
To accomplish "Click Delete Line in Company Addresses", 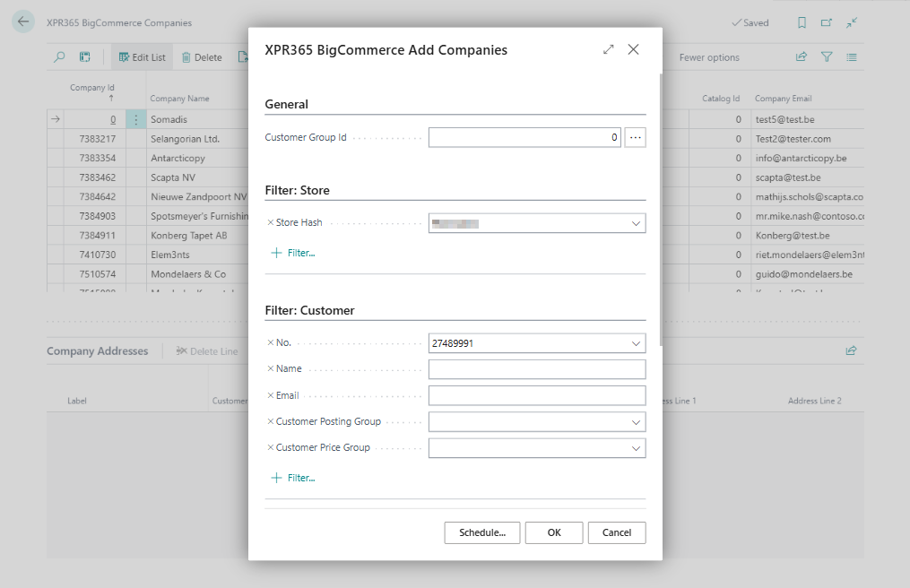I will click(206, 351).
